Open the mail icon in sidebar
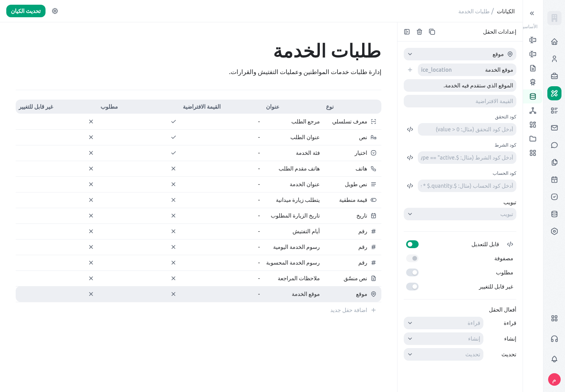 coord(554,128)
